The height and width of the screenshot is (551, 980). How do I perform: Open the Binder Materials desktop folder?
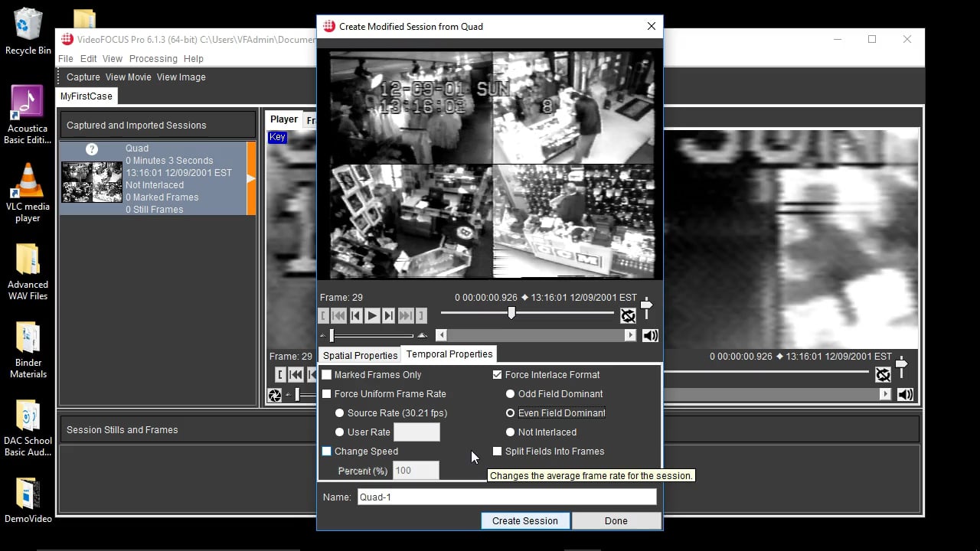pos(28,350)
